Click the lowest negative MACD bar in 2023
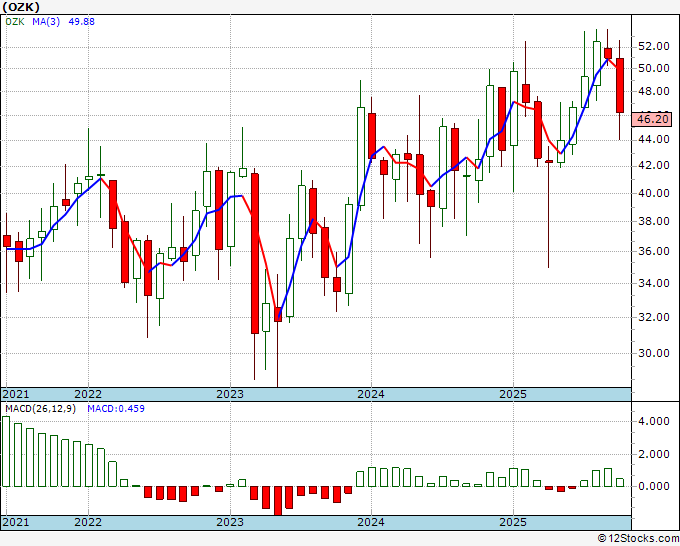 (x=278, y=500)
